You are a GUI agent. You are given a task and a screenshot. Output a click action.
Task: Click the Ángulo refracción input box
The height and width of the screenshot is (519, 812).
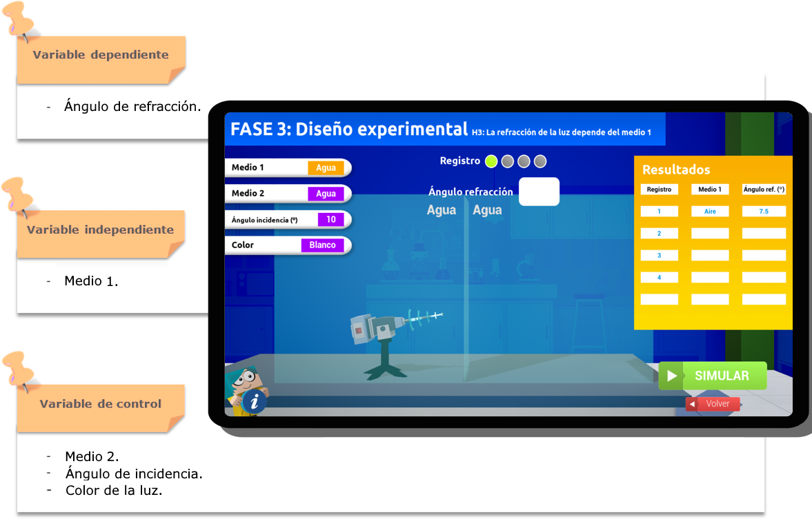click(x=539, y=192)
